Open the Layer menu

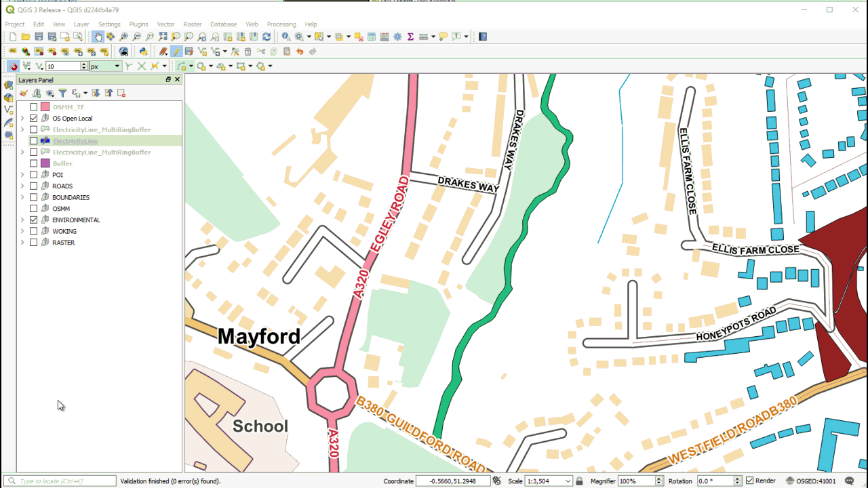[x=81, y=24]
